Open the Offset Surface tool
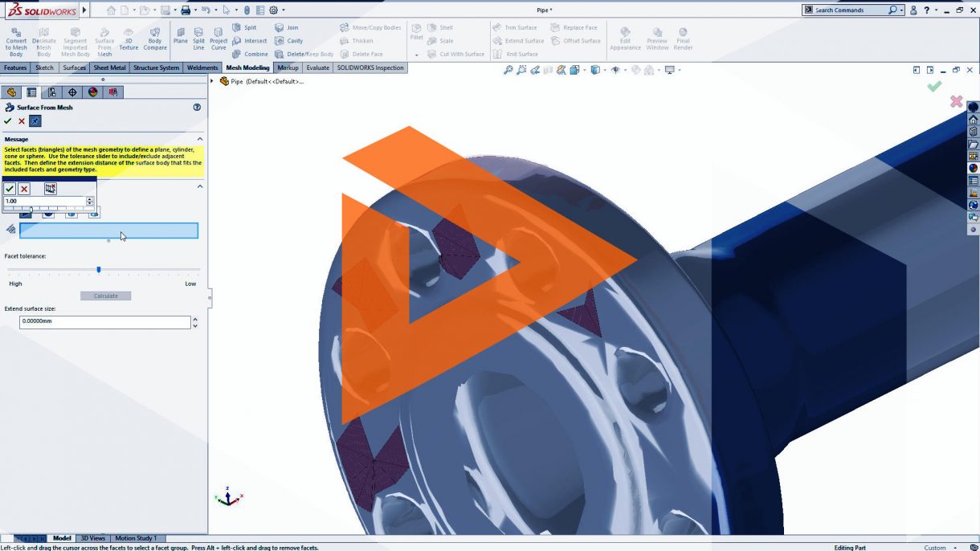Image resolution: width=980 pixels, height=551 pixels. (576, 41)
